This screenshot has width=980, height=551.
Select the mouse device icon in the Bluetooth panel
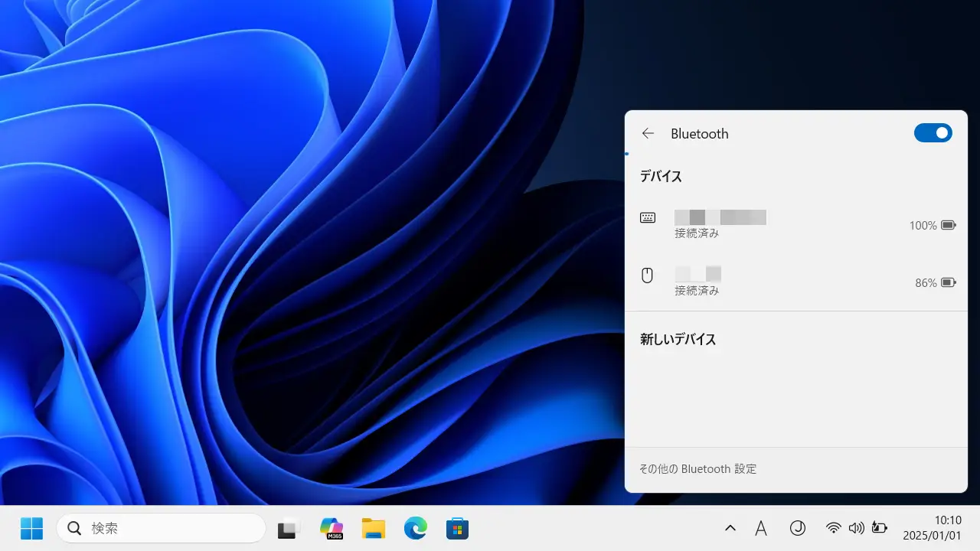click(x=647, y=275)
